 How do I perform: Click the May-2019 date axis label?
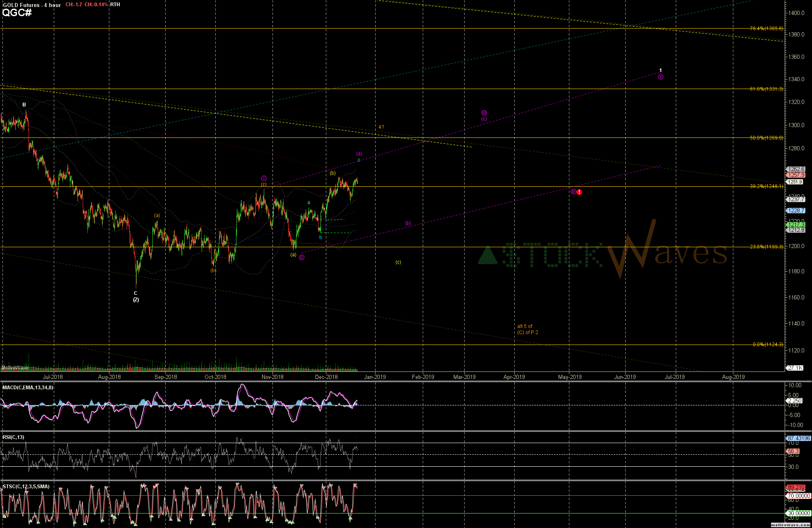pos(570,377)
